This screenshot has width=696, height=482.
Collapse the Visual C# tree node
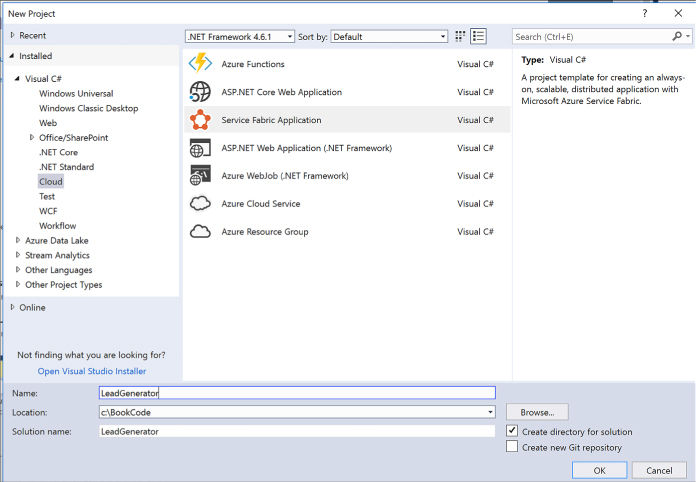pos(17,79)
